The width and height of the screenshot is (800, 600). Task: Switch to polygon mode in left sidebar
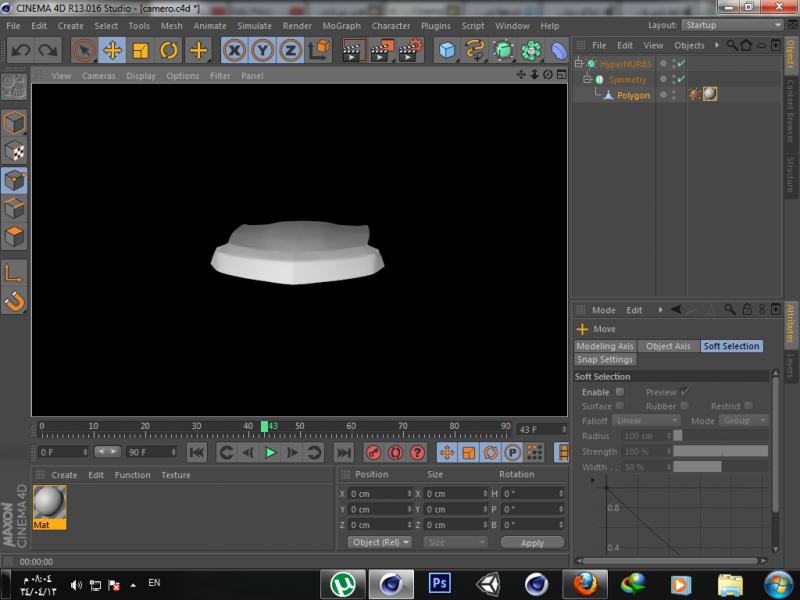(14, 238)
